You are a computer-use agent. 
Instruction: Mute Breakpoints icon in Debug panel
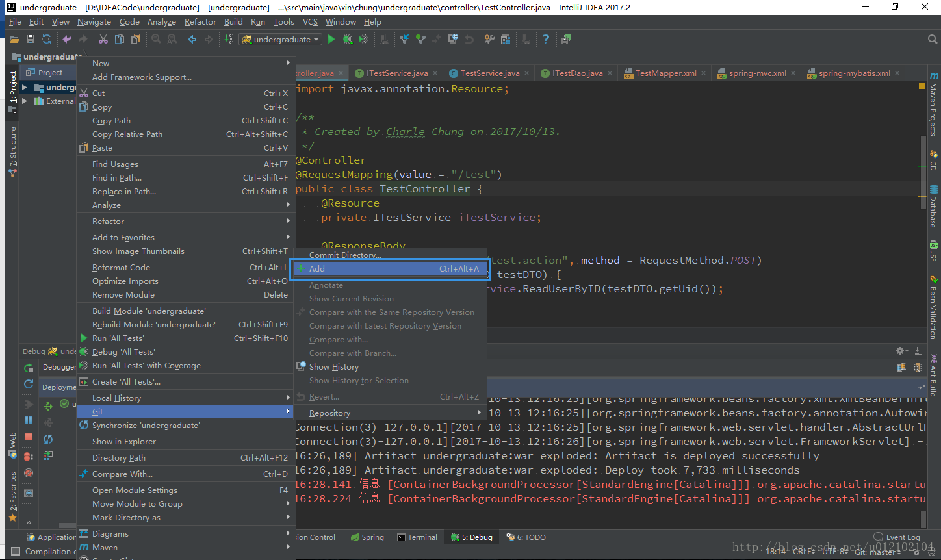[29, 473]
